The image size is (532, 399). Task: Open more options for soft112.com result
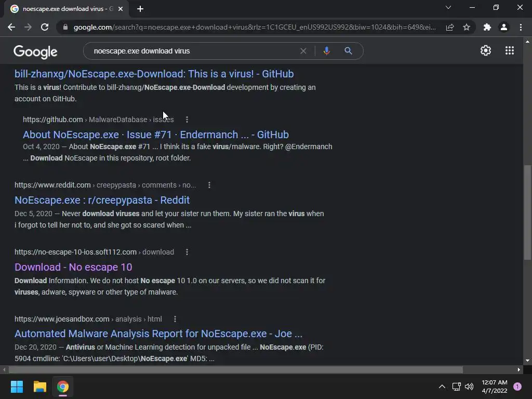click(187, 252)
